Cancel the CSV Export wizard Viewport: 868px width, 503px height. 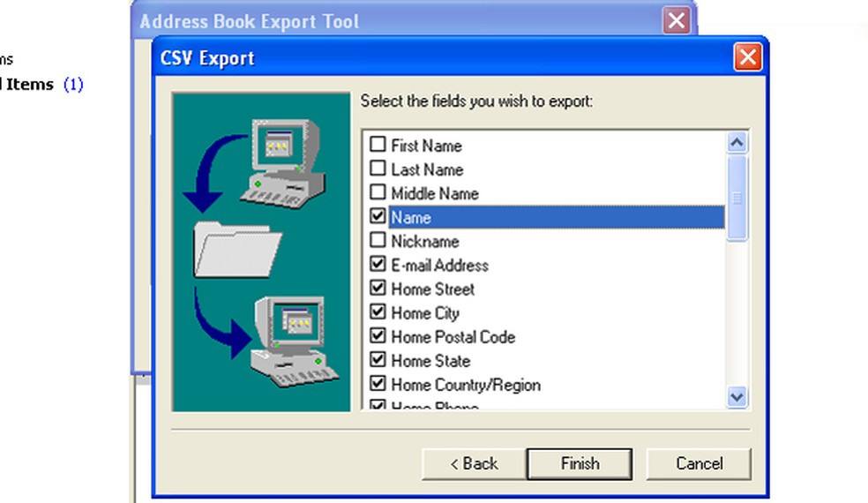(699, 463)
